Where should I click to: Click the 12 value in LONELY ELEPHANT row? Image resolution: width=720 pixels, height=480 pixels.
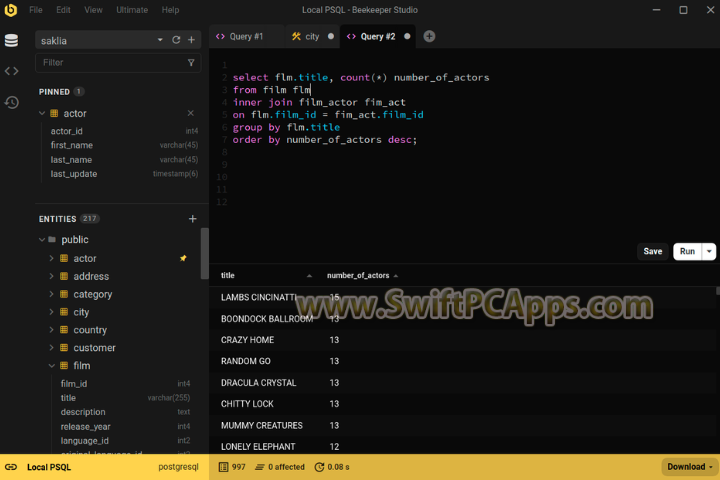tap(334, 446)
